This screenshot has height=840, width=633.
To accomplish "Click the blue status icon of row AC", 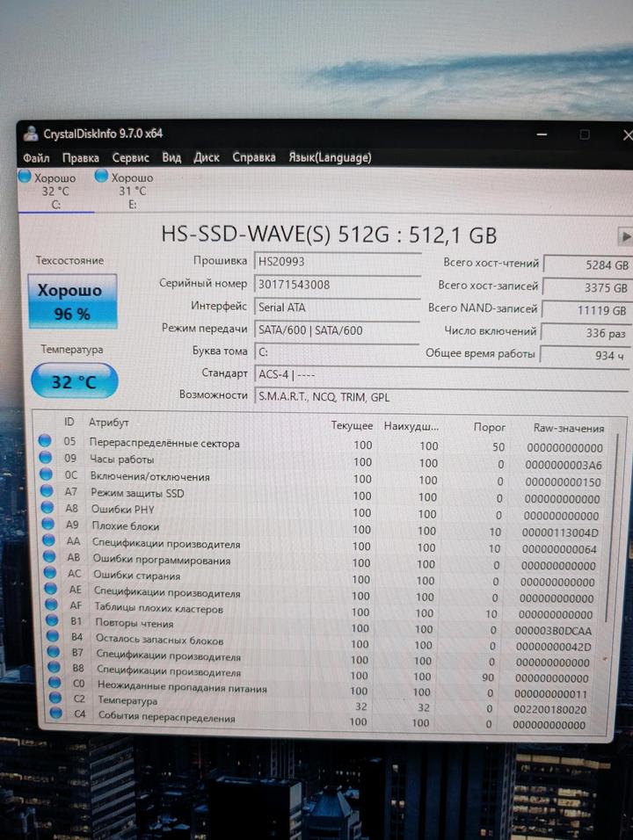I will (x=50, y=572).
